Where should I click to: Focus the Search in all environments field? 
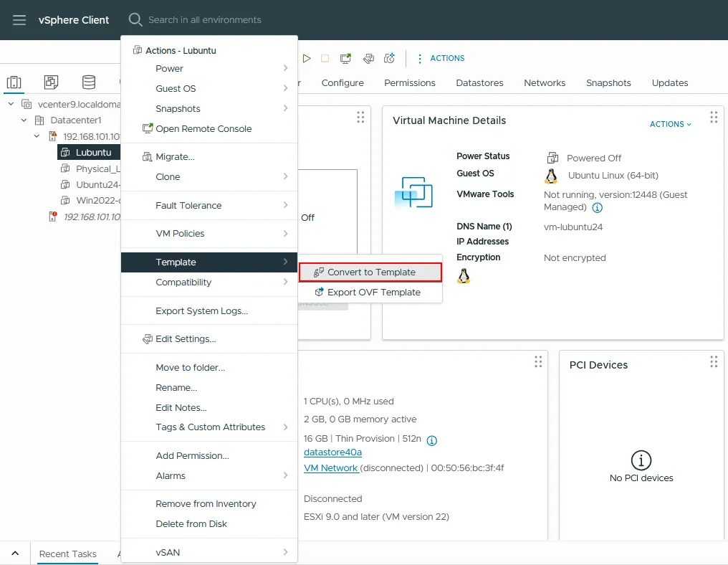pyautogui.click(x=205, y=20)
